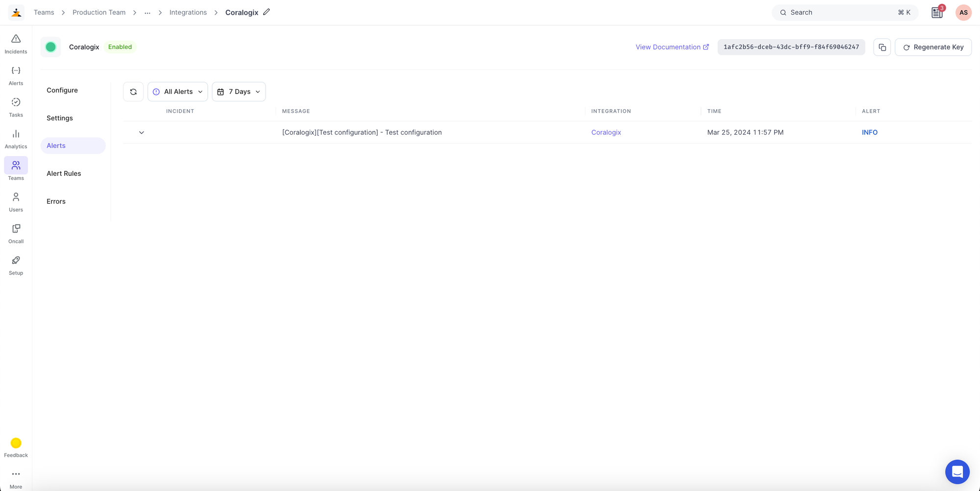Open the notifications changelog icon
This screenshot has height=491, width=980.
click(937, 13)
